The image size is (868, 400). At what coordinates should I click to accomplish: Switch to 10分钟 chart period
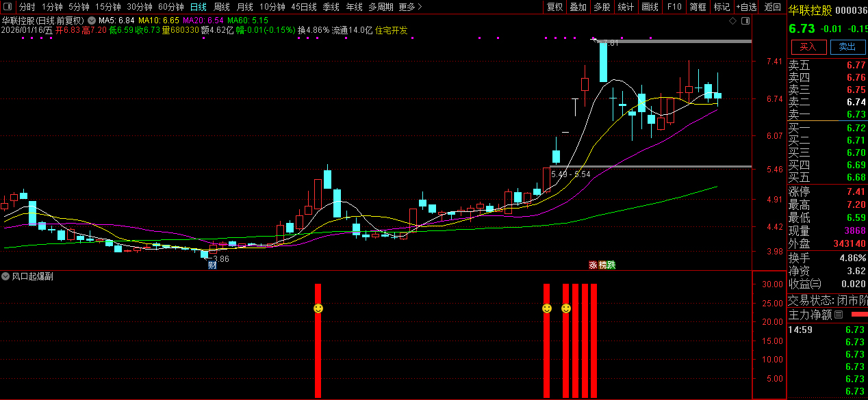click(272, 7)
